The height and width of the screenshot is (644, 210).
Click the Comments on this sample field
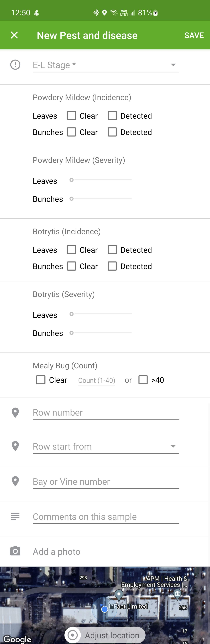106,516
